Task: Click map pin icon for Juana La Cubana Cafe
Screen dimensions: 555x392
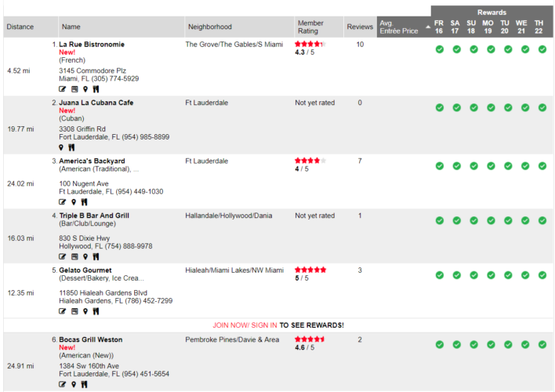Action: [61, 147]
